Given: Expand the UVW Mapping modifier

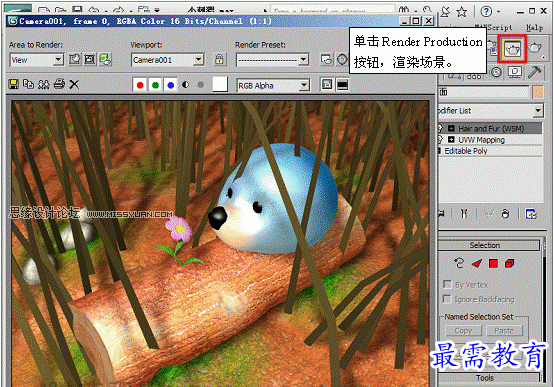Looking at the screenshot, I should 451,139.
